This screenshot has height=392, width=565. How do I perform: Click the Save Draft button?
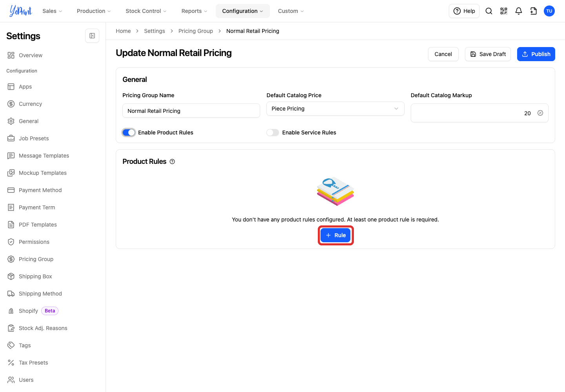488,54
